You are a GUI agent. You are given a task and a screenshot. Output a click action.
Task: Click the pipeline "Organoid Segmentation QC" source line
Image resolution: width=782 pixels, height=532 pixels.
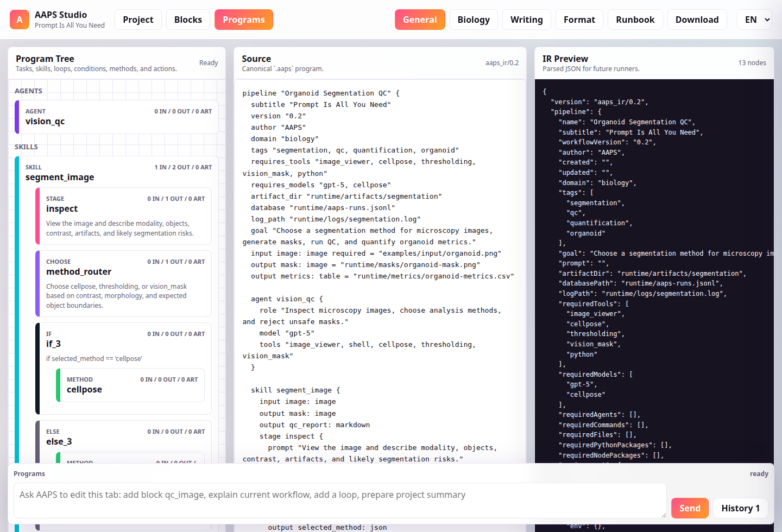click(x=321, y=93)
